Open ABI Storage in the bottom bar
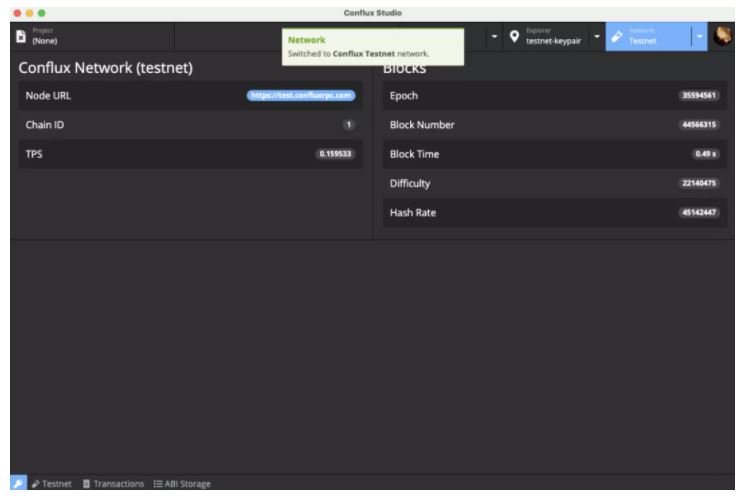This screenshot has width=747, height=503. tap(182, 484)
